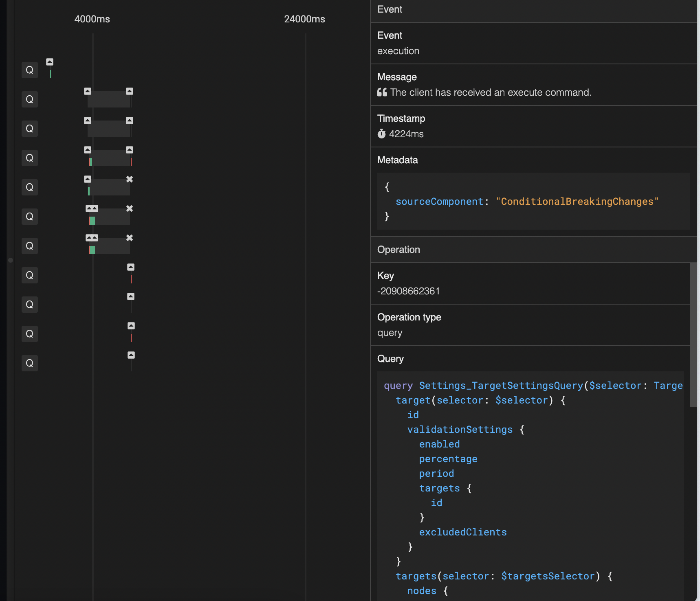Open the Metadata section header

click(397, 160)
